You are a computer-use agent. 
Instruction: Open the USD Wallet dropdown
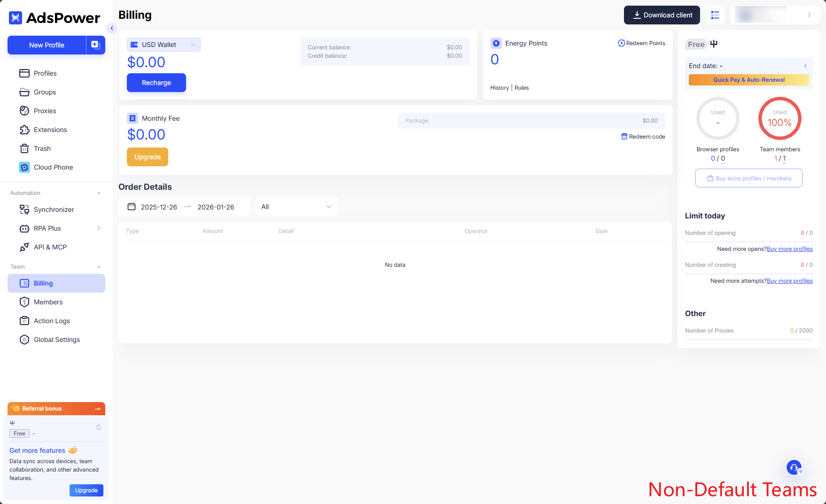click(x=163, y=44)
